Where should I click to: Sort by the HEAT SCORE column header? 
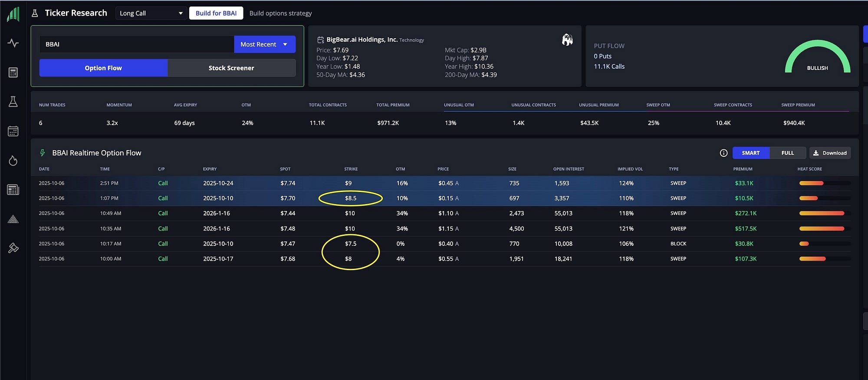810,169
